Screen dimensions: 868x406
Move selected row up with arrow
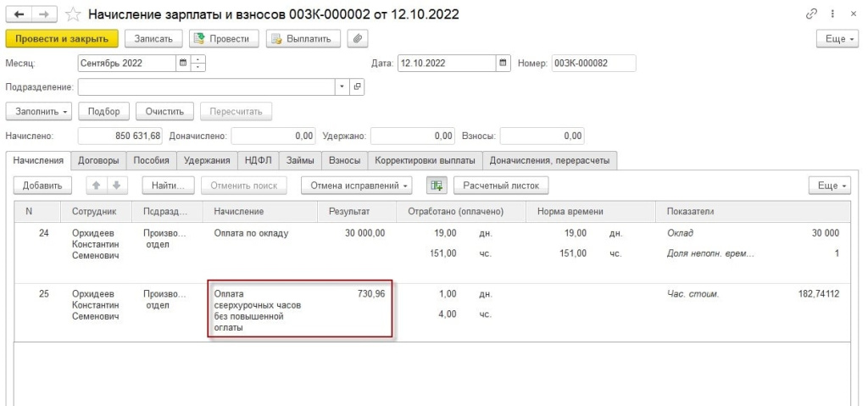[97, 185]
